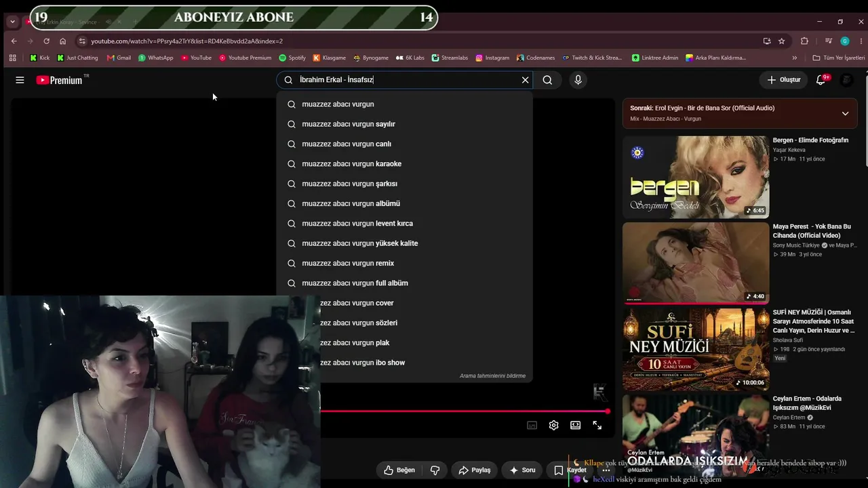Share the video via Paylaş
This screenshot has width=868, height=488.
tap(474, 470)
